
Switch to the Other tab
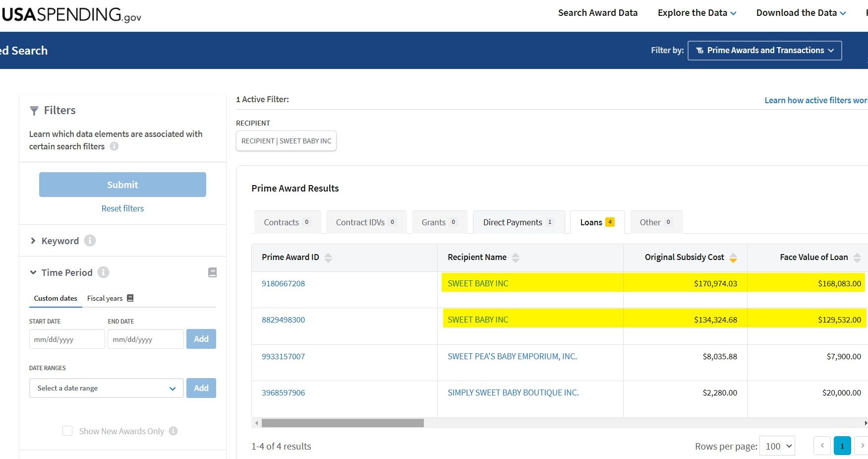coord(656,222)
